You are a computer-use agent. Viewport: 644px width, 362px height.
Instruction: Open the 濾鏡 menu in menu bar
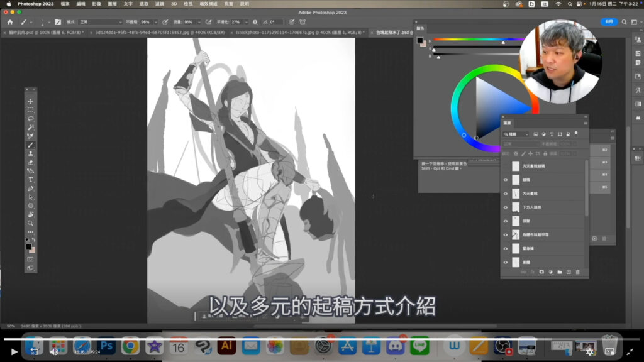(159, 4)
